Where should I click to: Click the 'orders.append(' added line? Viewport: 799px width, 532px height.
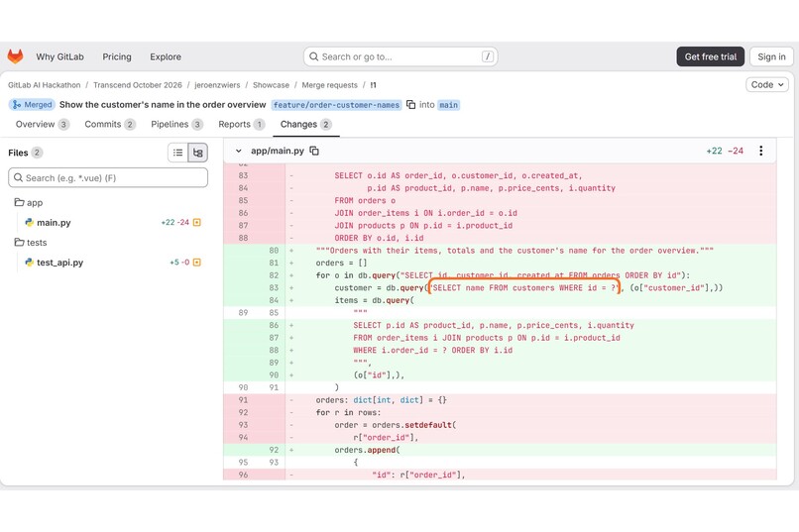pos(368,450)
